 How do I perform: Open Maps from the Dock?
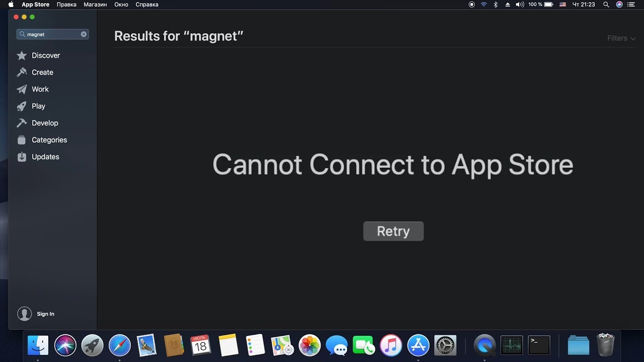point(282,345)
